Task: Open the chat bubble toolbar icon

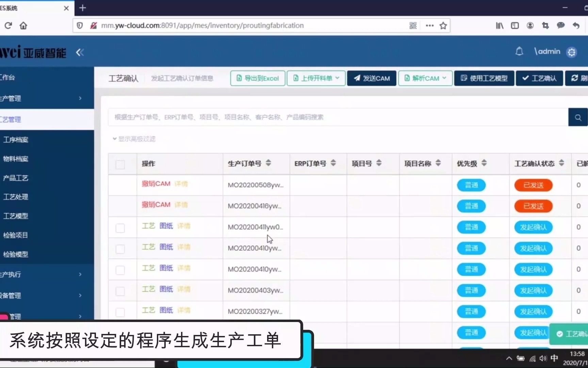Action: click(x=561, y=26)
